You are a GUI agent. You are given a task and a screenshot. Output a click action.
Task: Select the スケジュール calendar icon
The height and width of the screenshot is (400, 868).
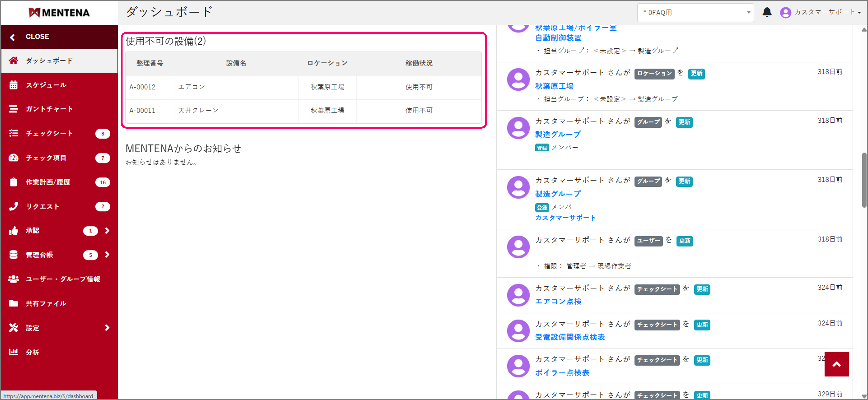click(x=13, y=85)
